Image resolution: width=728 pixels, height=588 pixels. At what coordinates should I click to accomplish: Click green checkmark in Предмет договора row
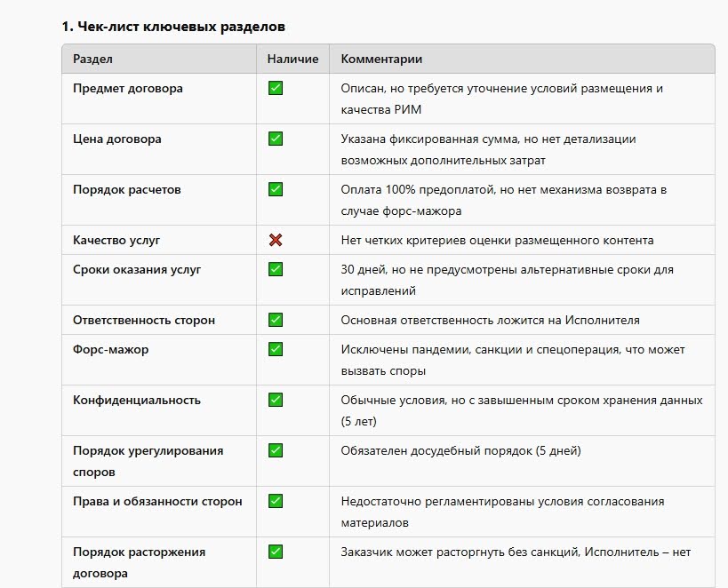276,88
